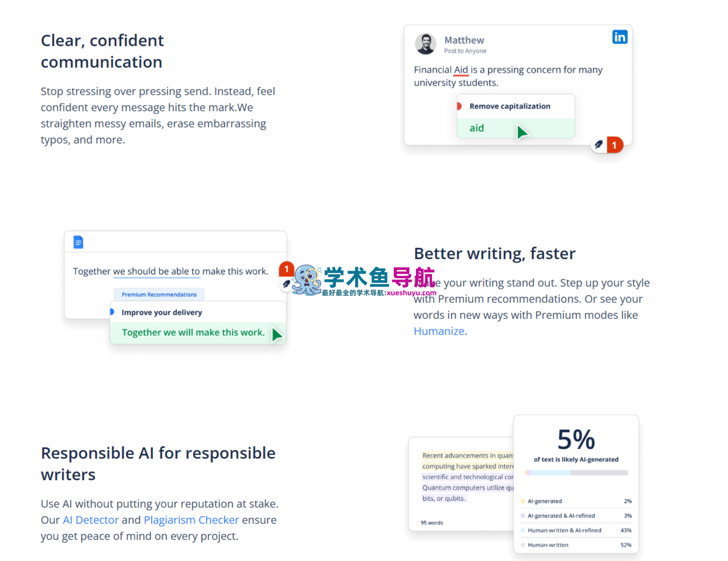Click the AI-generated percentage progress bar
Screen dimensions: 728x561
(x=576, y=473)
